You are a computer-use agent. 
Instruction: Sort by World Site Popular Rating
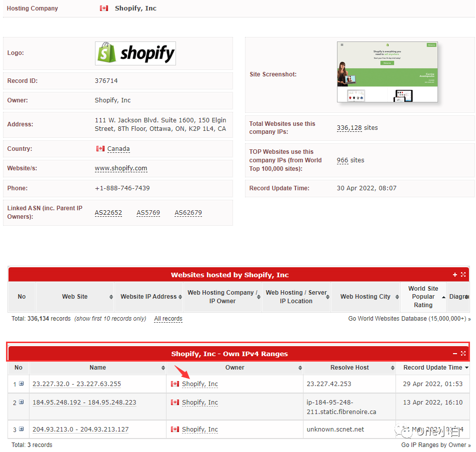(x=423, y=297)
